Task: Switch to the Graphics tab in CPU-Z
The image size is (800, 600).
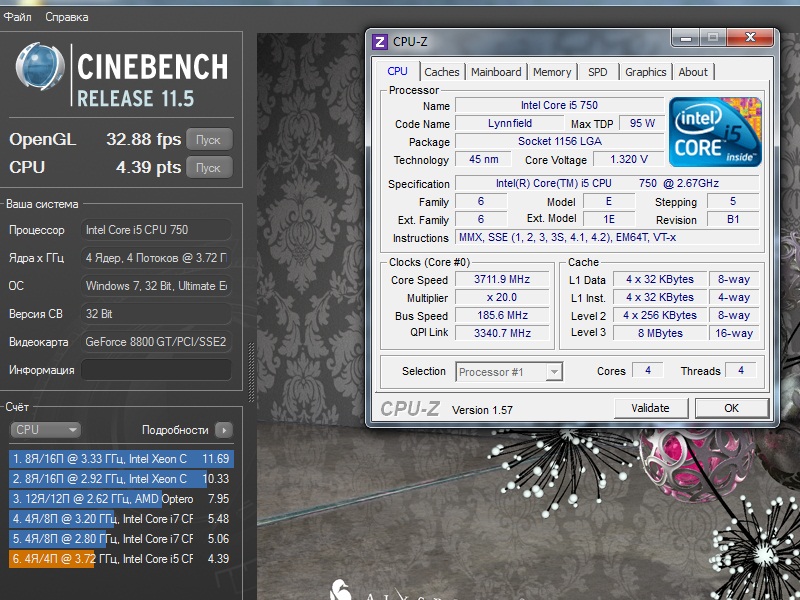Action: coord(645,72)
